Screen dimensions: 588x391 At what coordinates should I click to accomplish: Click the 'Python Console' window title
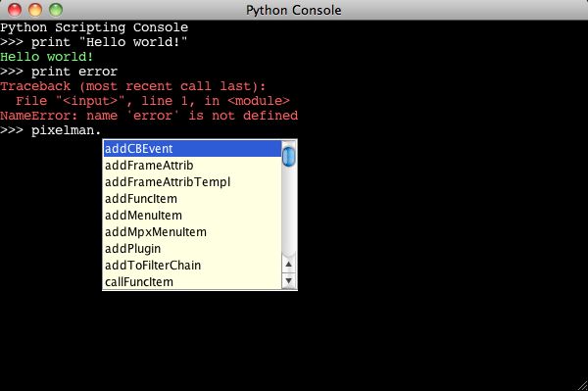coord(294,10)
